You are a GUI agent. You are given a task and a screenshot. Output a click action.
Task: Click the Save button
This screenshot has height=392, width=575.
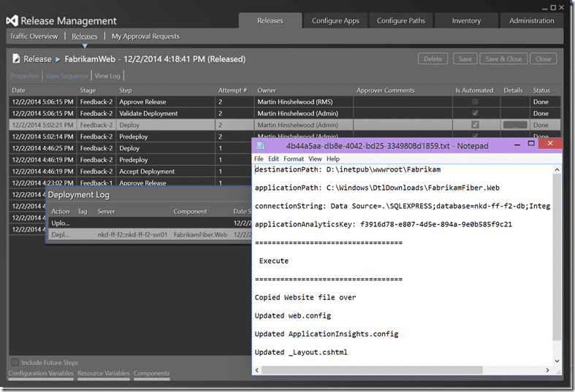[x=465, y=58]
